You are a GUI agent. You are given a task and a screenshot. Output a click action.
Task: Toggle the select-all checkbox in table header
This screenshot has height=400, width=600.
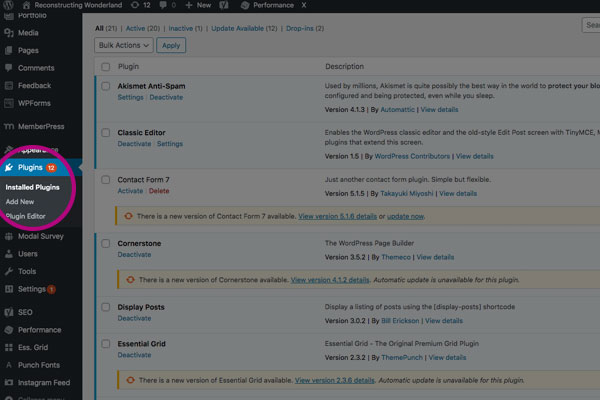pos(106,66)
